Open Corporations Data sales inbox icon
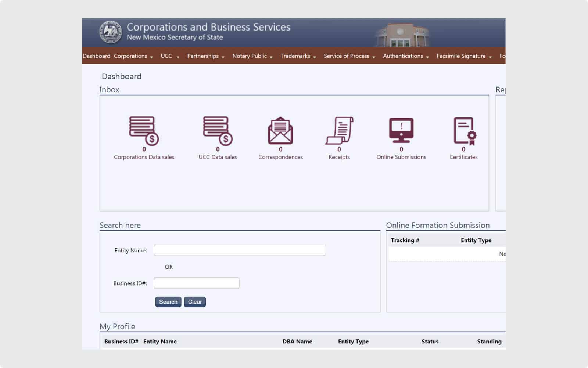588x368 pixels. pyautogui.click(x=144, y=131)
